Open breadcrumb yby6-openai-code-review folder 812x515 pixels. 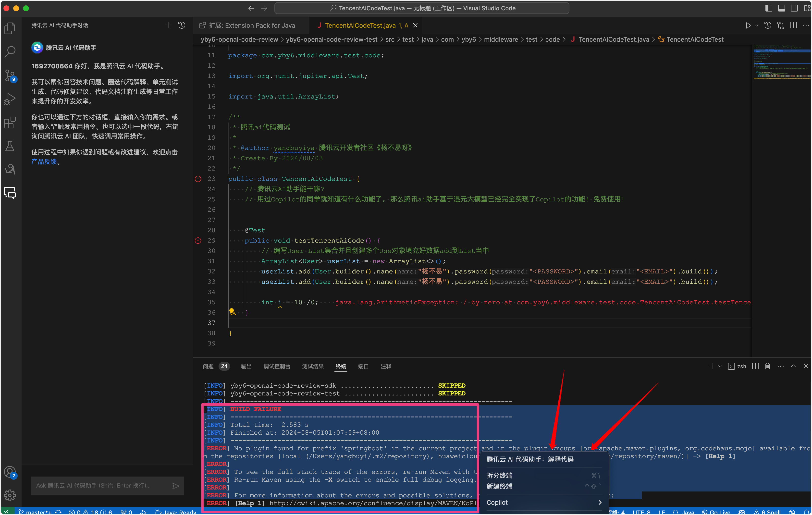(x=239, y=39)
